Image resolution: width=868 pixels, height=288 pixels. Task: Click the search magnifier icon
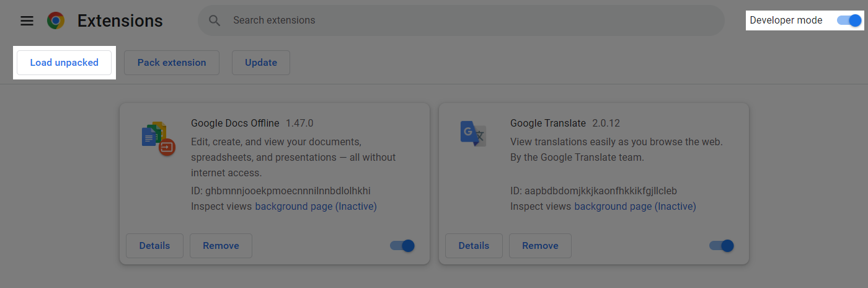(215, 20)
